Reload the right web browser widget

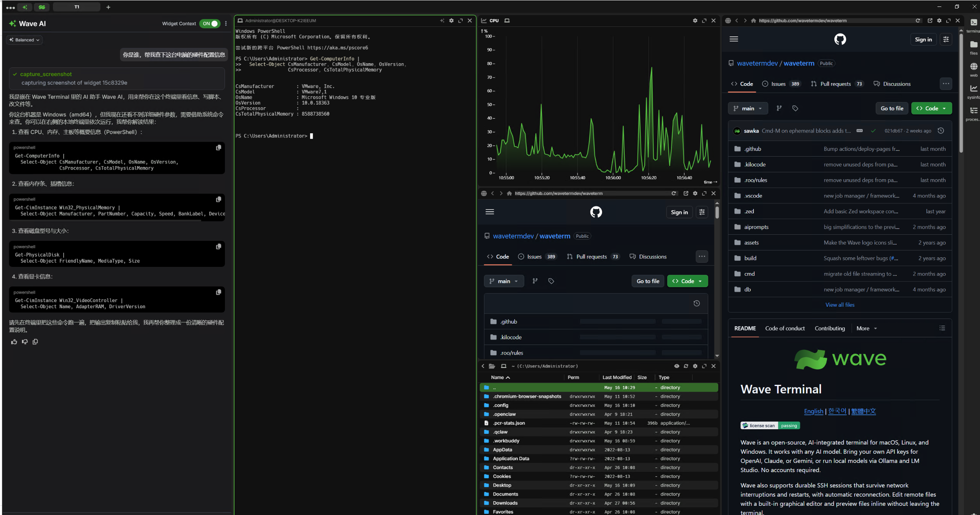click(x=918, y=21)
